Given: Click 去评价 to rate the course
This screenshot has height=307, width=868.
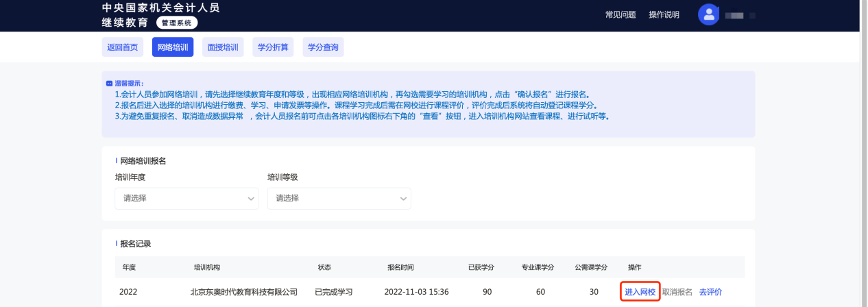Looking at the screenshot, I should 710,292.
